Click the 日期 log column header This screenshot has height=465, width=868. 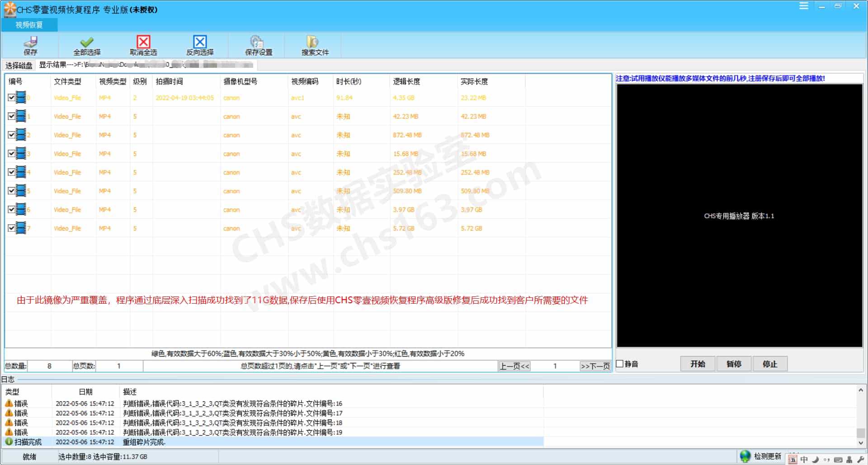click(85, 392)
